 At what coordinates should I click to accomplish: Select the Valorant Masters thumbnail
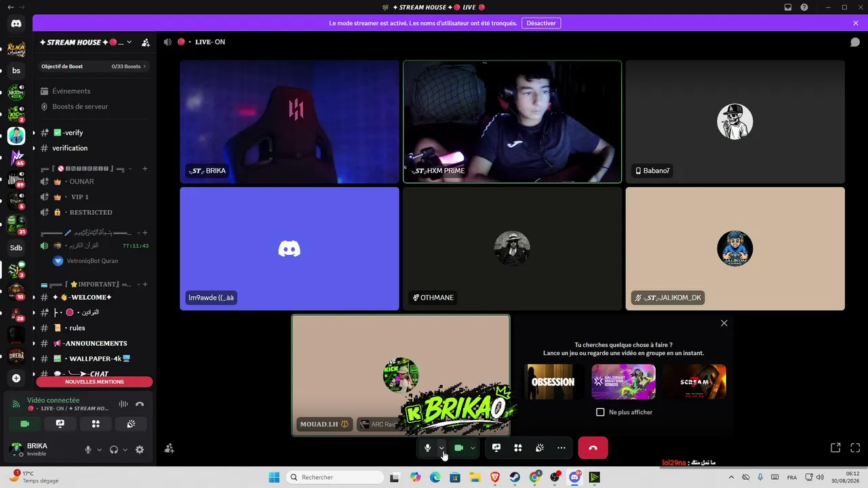[x=623, y=382]
